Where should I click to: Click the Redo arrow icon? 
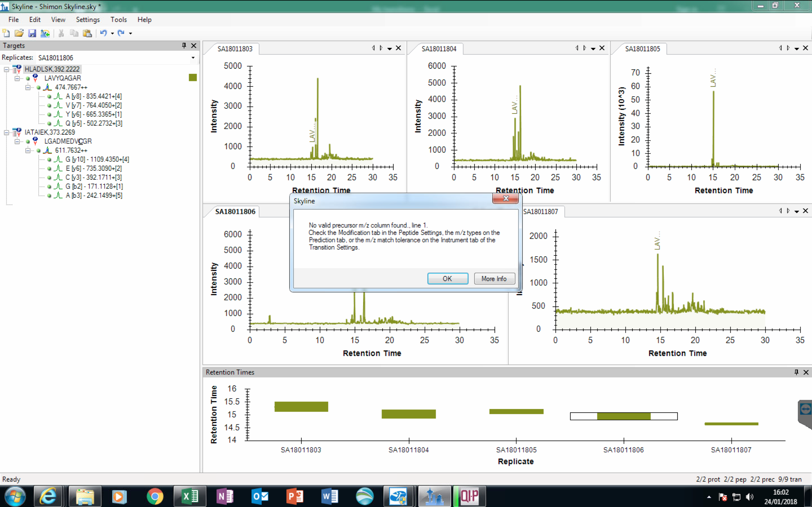[121, 33]
